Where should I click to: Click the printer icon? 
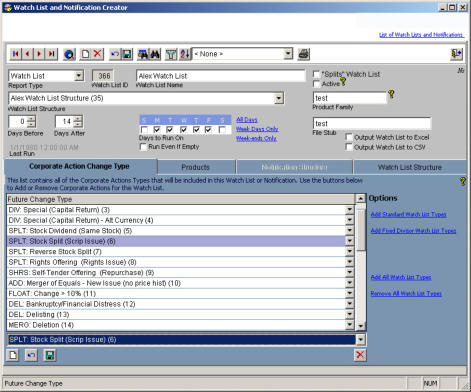click(x=303, y=54)
